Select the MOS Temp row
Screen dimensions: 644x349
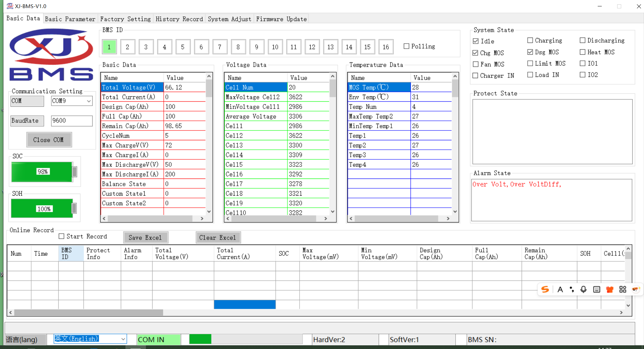[400, 87]
